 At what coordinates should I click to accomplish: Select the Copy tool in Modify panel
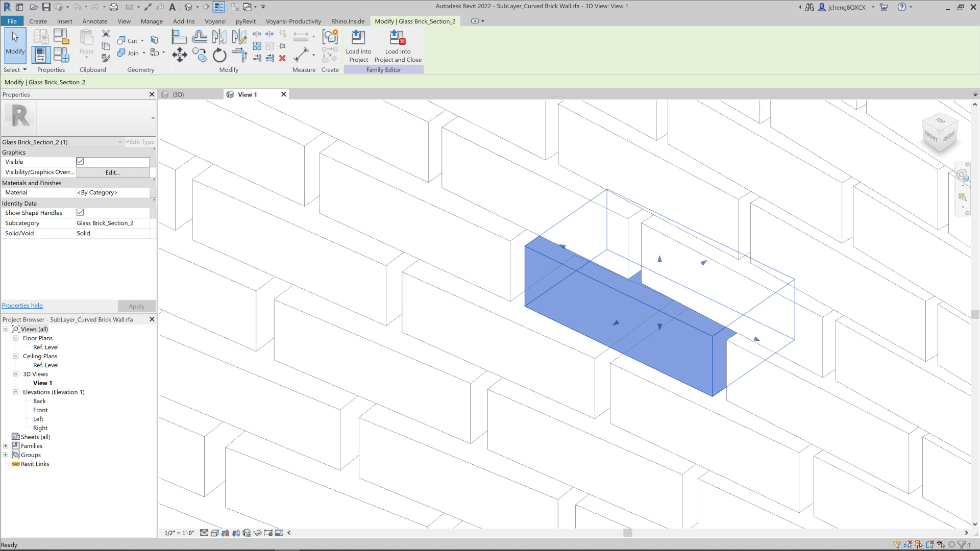pos(200,55)
